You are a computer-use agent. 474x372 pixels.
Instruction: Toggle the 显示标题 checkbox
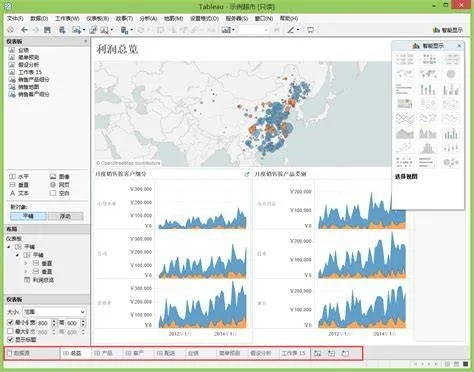tap(10, 340)
